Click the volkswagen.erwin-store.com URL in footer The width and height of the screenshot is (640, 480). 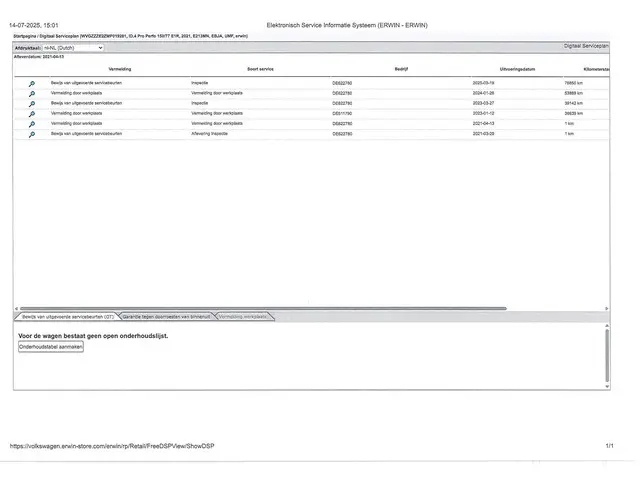112,446
